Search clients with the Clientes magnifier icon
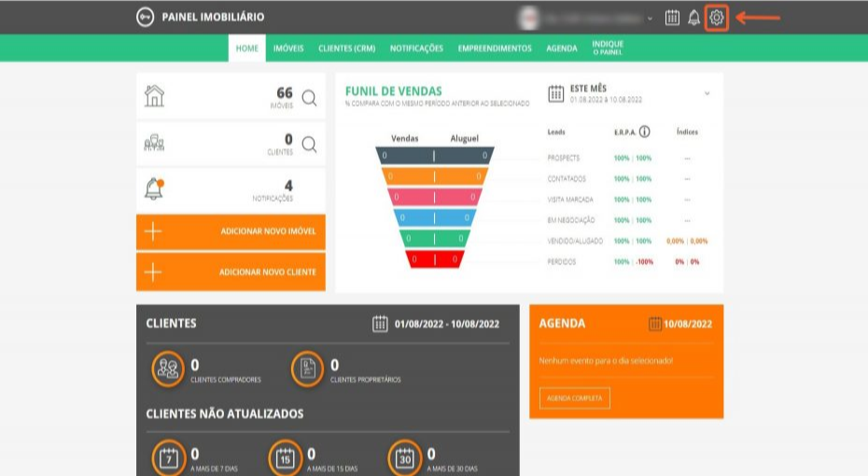The image size is (868, 476). click(309, 144)
